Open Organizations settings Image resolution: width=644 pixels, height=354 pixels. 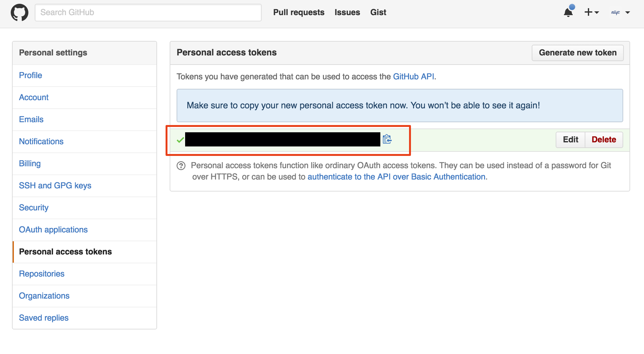point(85,296)
